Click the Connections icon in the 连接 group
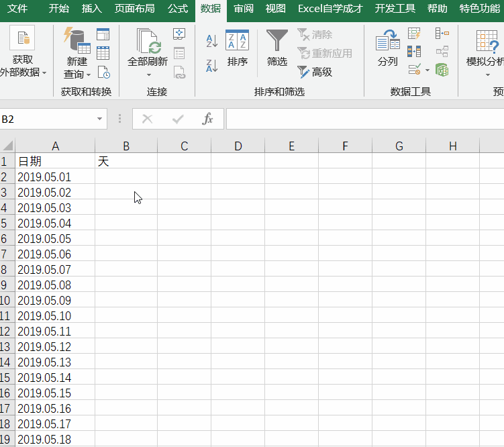 coord(179,34)
